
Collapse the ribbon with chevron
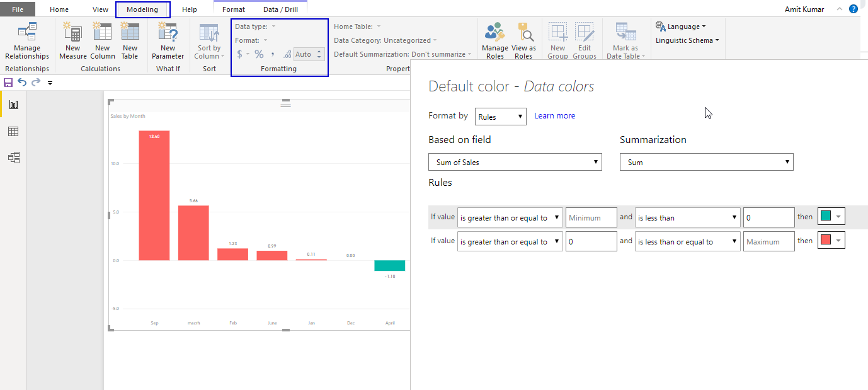pos(839,9)
